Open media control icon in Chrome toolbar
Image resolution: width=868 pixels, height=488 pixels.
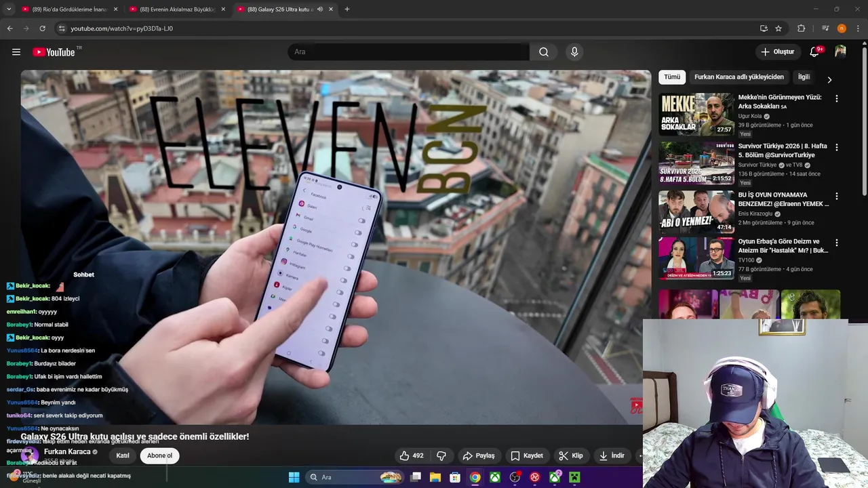click(x=825, y=28)
